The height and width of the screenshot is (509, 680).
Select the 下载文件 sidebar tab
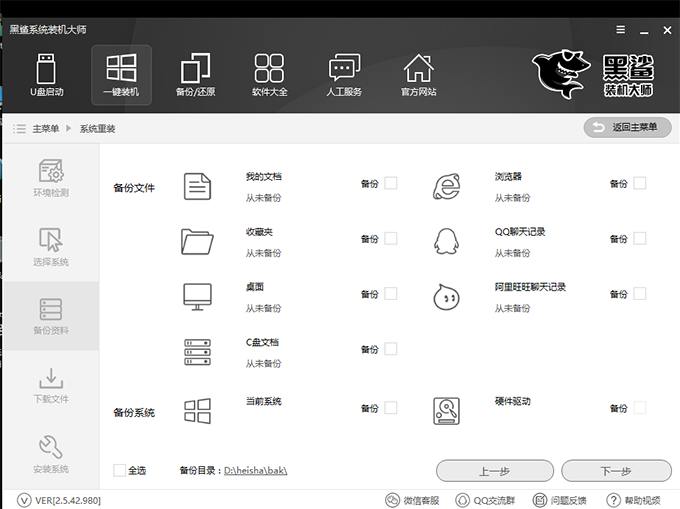pyautogui.click(x=51, y=385)
